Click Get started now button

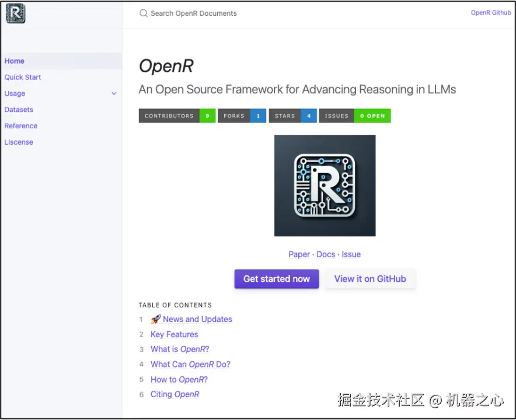pos(277,279)
